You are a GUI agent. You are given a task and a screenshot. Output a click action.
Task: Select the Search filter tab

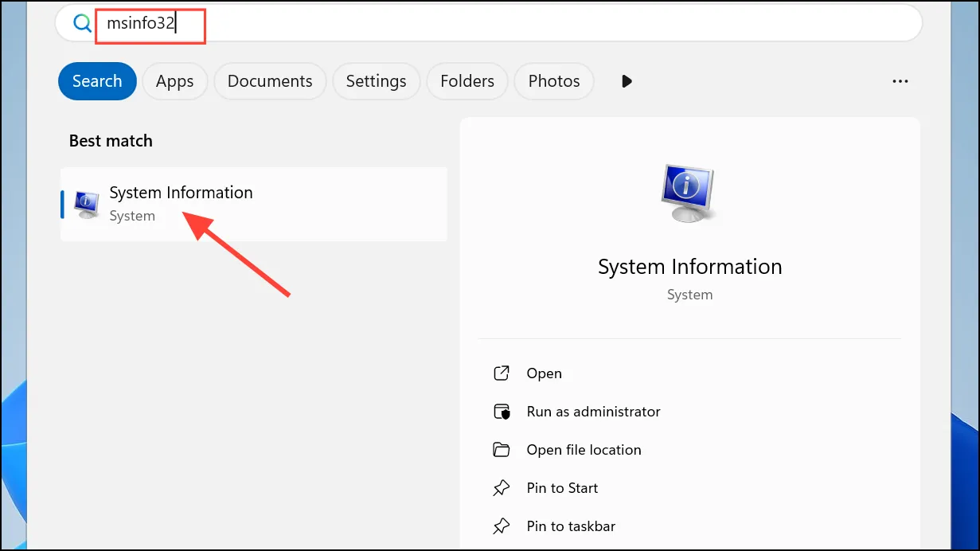tap(97, 81)
